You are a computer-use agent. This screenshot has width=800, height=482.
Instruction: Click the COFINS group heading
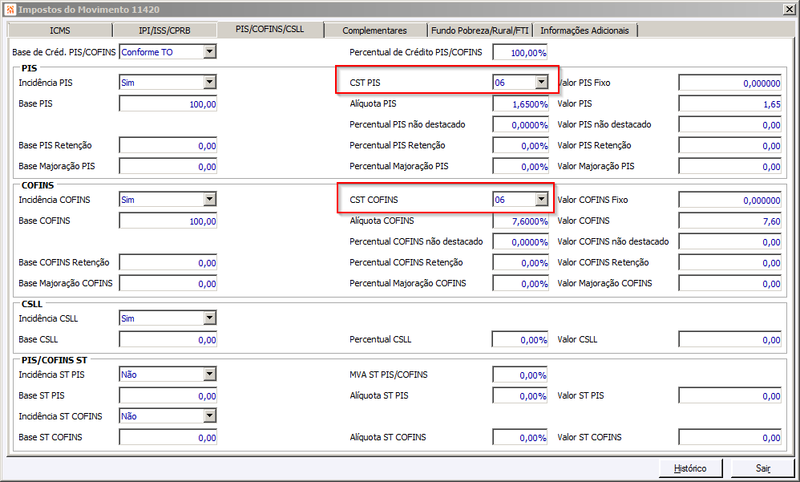(x=38, y=185)
